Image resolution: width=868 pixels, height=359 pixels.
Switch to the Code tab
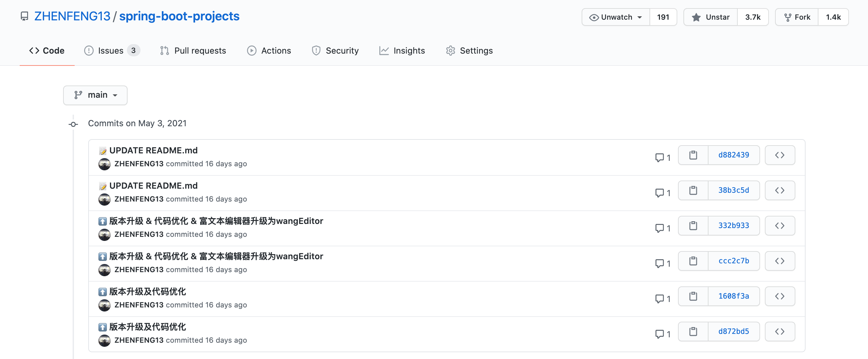point(47,51)
